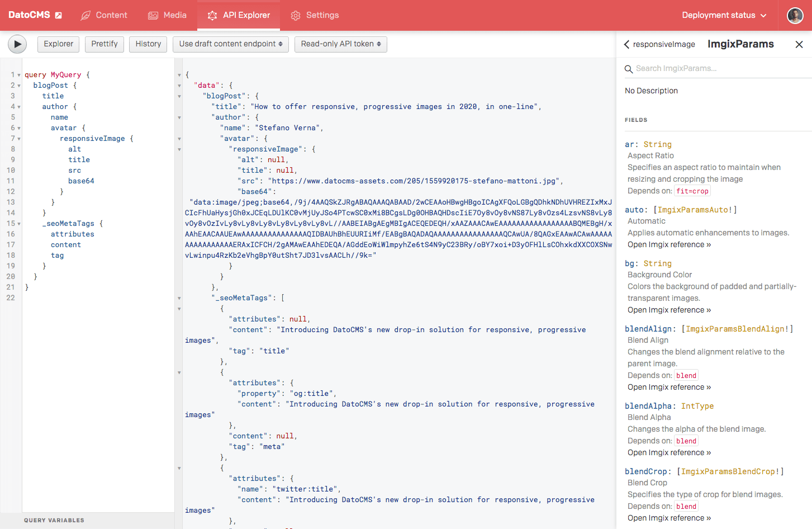The width and height of the screenshot is (812, 529).
Task: Close the ImgixParams documentation panel
Action: coord(799,45)
